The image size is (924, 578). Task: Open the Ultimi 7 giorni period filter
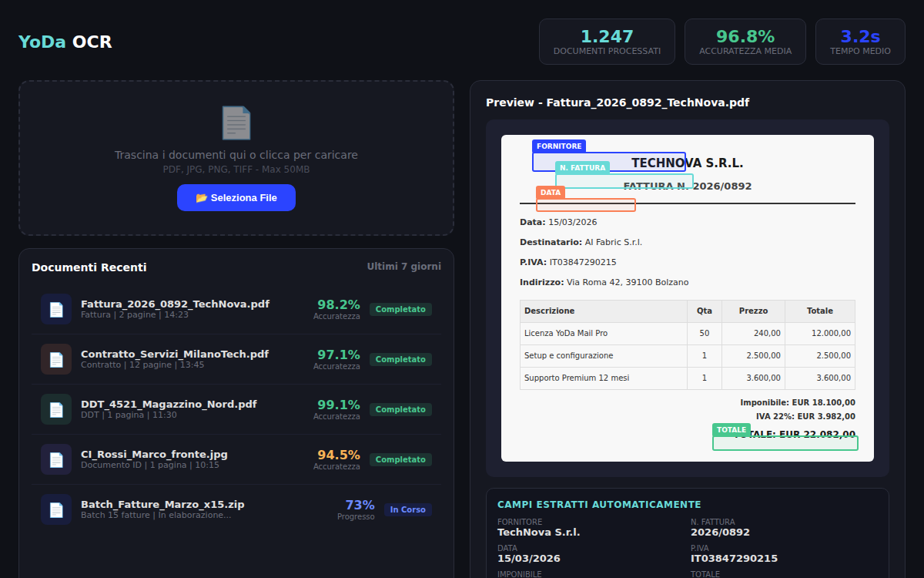403,267
